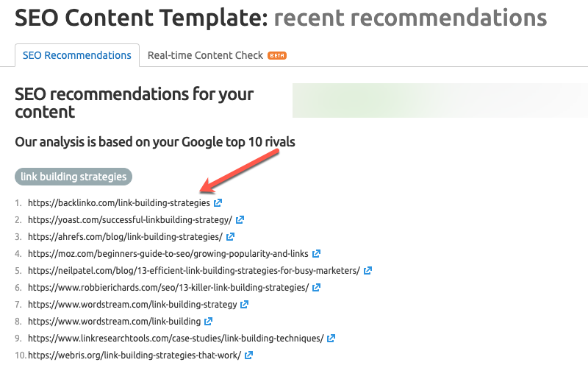Click the neilpatel.com 13-efficient-link-building-strategies URL
The image size is (588, 368).
194,270
